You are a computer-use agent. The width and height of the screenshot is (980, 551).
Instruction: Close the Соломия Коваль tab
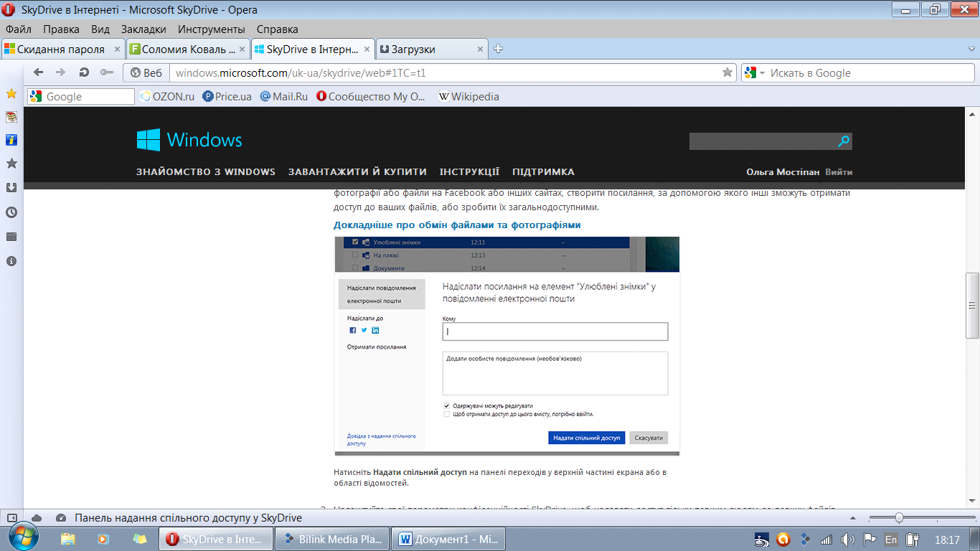point(242,50)
